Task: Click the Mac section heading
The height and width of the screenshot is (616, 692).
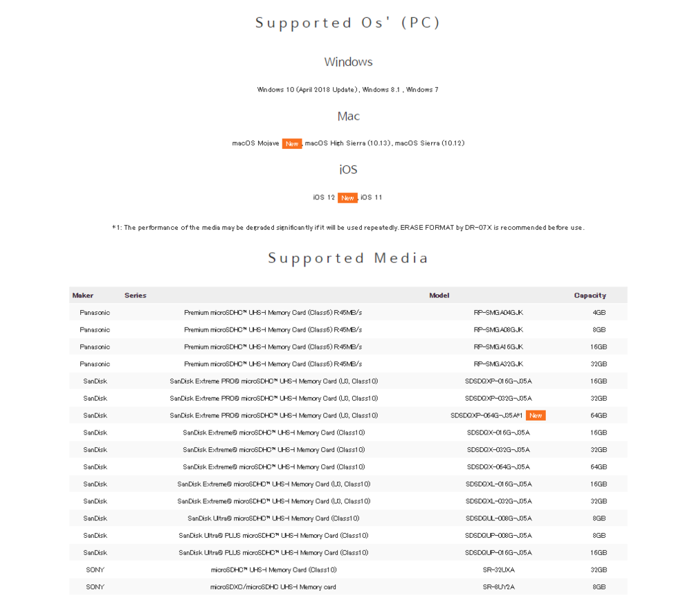Action: (348, 116)
